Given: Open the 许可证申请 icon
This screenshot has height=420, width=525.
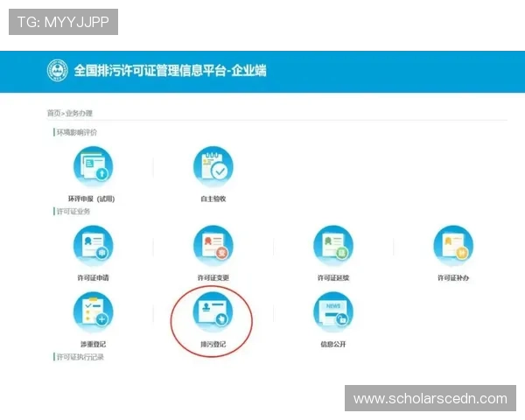Looking at the screenshot, I should click(x=94, y=246).
